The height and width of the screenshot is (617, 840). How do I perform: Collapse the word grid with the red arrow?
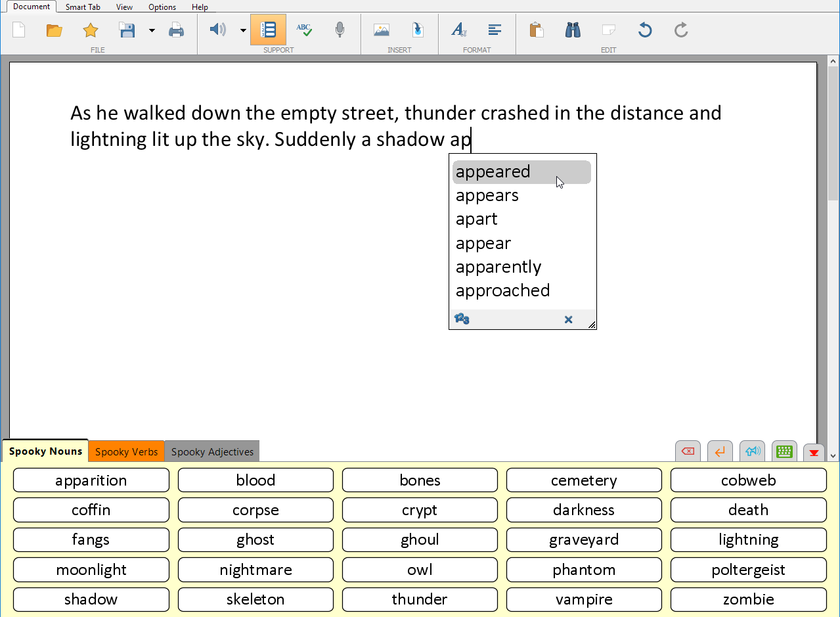point(814,451)
